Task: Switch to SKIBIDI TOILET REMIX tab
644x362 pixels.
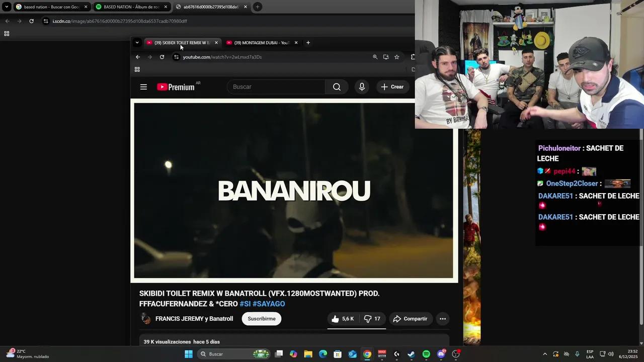Action: (182, 43)
